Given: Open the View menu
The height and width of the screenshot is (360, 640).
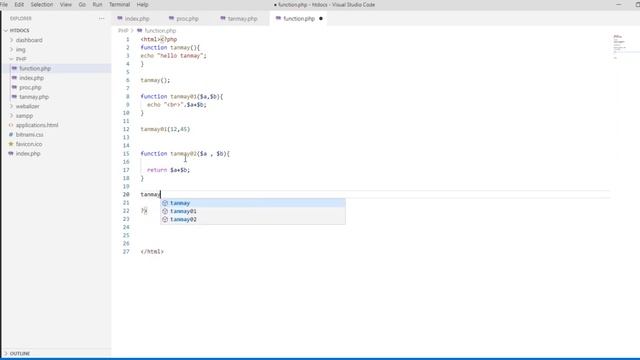Looking at the screenshot, I should 66,4.
